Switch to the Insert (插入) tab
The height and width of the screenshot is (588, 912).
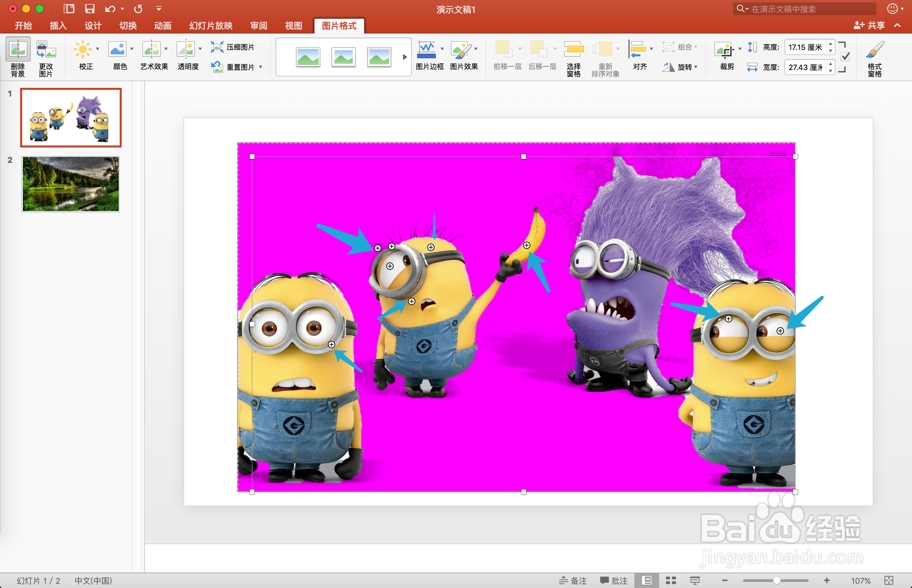[58, 25]
